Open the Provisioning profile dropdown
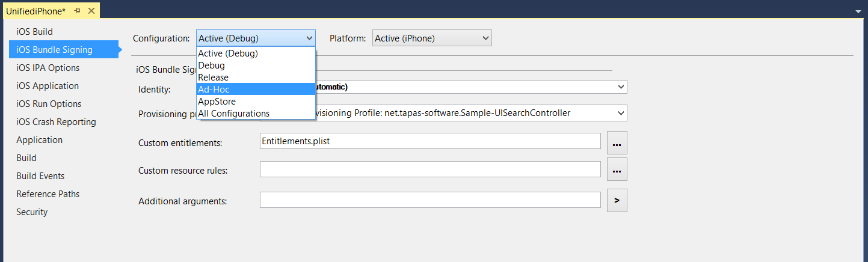This screenshot has height=262, width=868. point(620,113)
